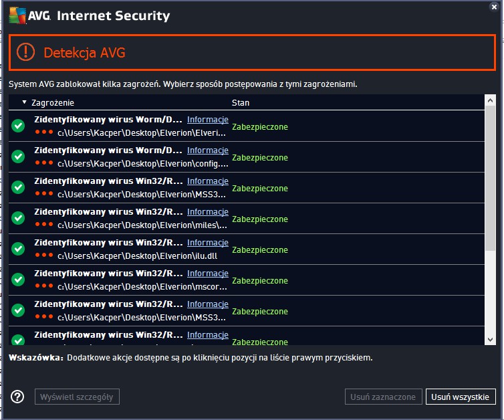This screenshot has width=504, height=420.
Task: Select path c:\Users\Kacper\Desktop\Elverion\ilu.dll
Action: pos(137,256)
